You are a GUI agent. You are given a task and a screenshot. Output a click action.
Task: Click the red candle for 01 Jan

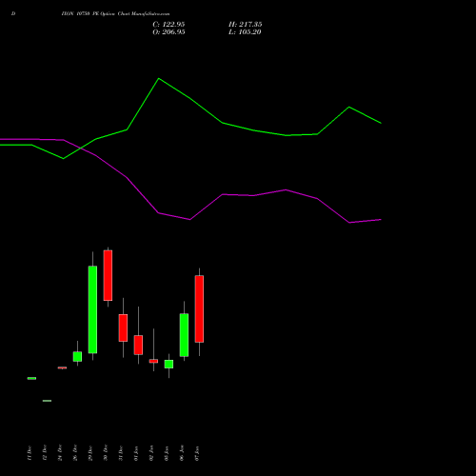coord(138,345)
